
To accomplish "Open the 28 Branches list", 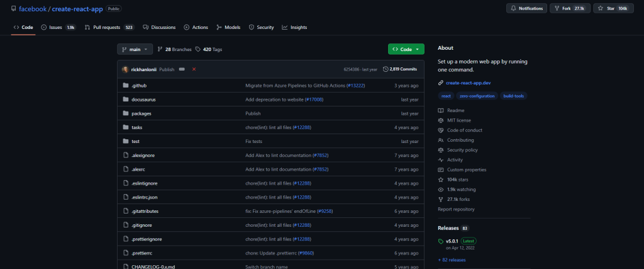I will (175, 49).
